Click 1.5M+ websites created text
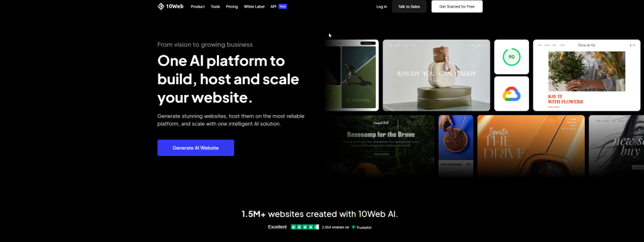 point(319,214)
